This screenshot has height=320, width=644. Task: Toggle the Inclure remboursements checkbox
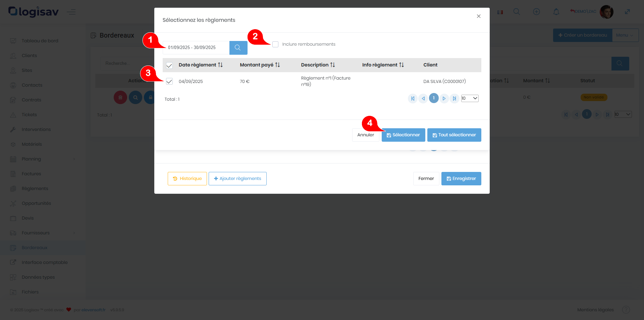pyautogui.click(x=275, y=44)
